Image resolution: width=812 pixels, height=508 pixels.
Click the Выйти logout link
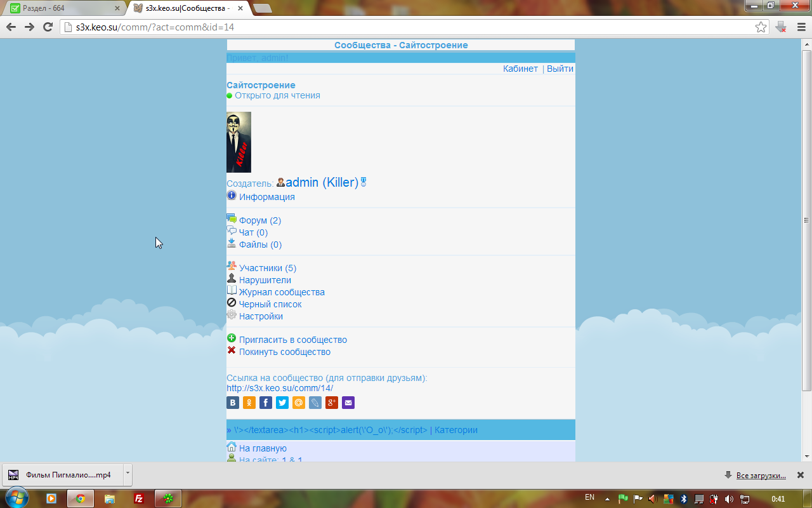[560, 69]
